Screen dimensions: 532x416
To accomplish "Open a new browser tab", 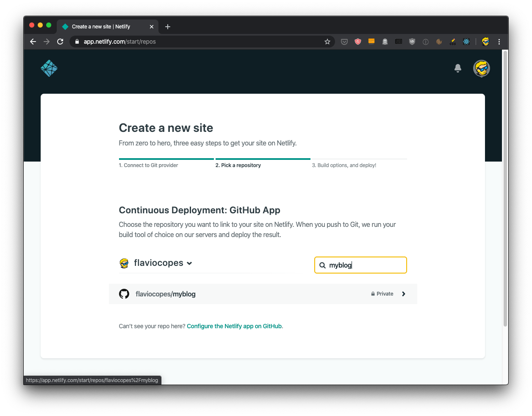I will tap(168, 27).
